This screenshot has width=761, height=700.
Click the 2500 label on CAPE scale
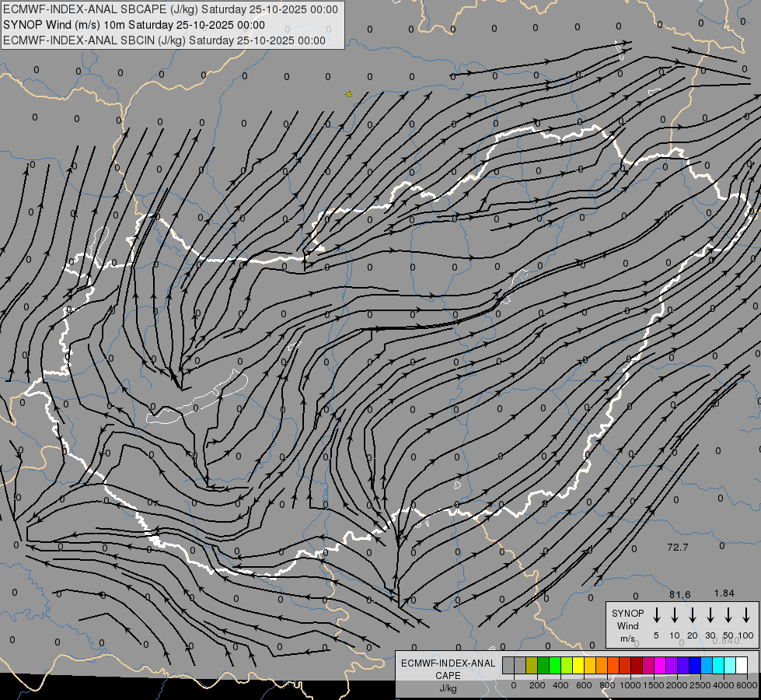pos(700,685)
